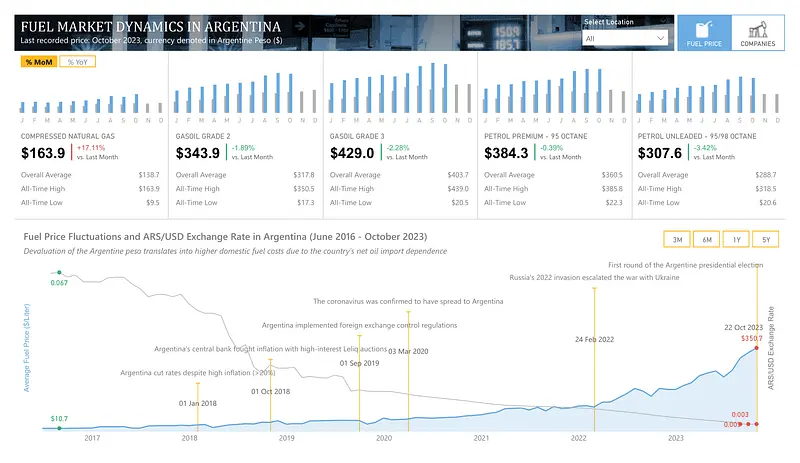
Task: Click the coronavirus spread annotation text
Action: coord(408,301)
